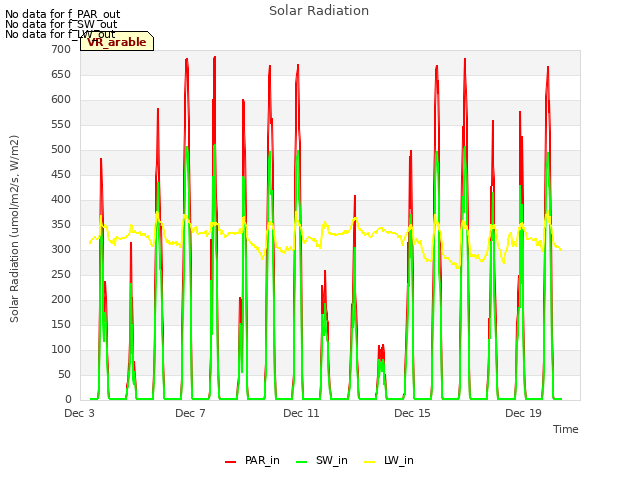Click the y-axis title Solar Radiation (umol/m2/s, W/m2)
Image resolution: width=640 pixels, height=480 pixels.
click(14, 229)
